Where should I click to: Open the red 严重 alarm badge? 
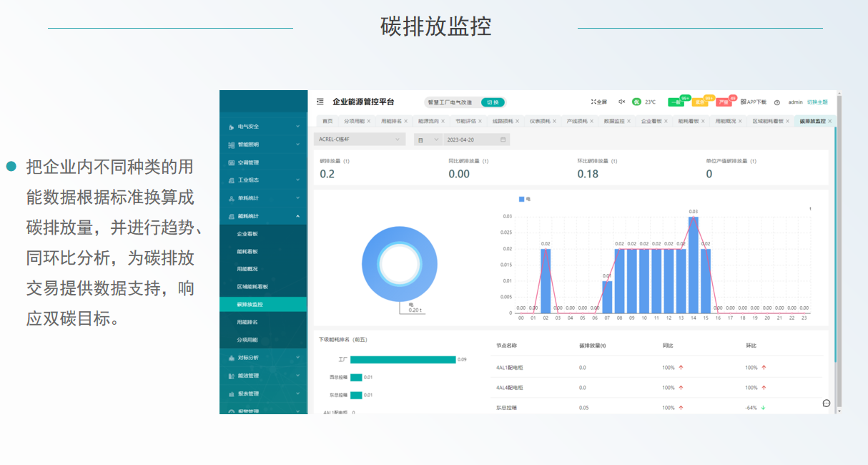[x=724, y=102]
